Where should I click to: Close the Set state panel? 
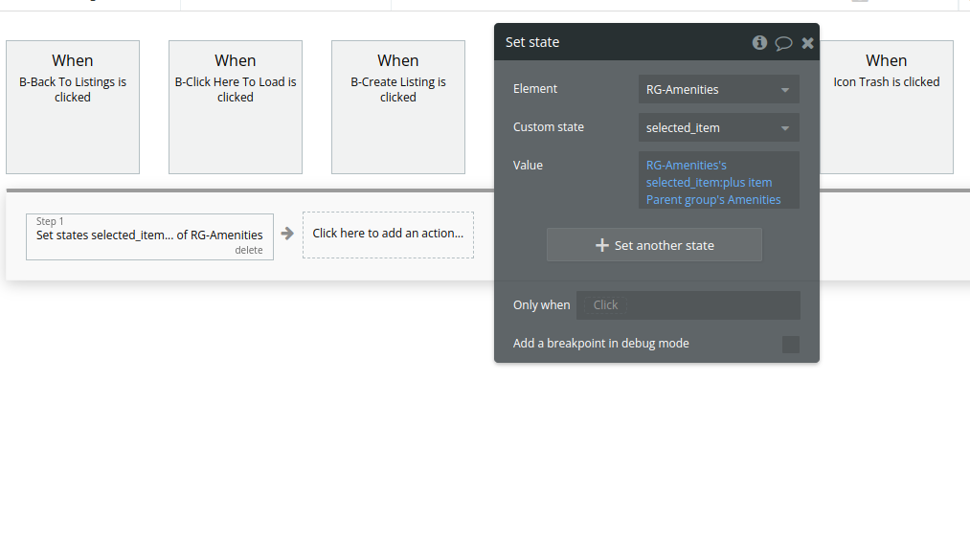(807, 43)
